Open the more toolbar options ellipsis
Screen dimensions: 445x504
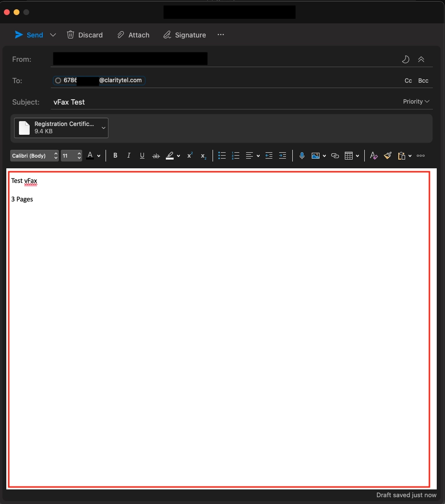point(221,35)
